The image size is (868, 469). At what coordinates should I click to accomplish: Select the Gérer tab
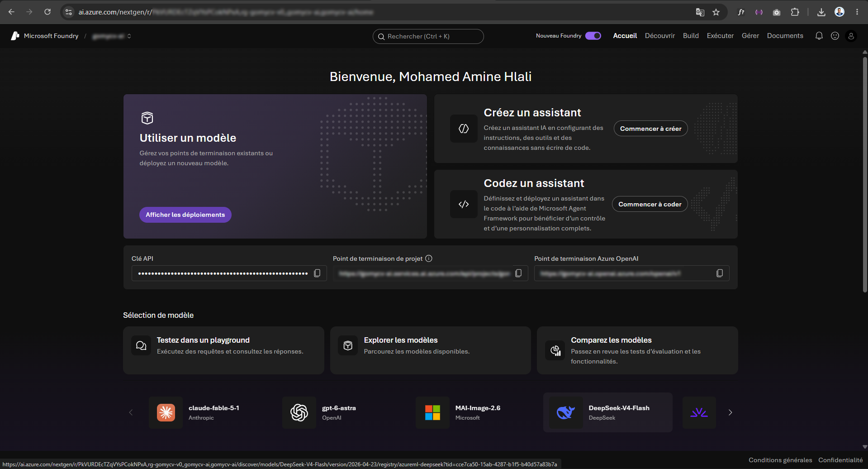tap(750, 36)
